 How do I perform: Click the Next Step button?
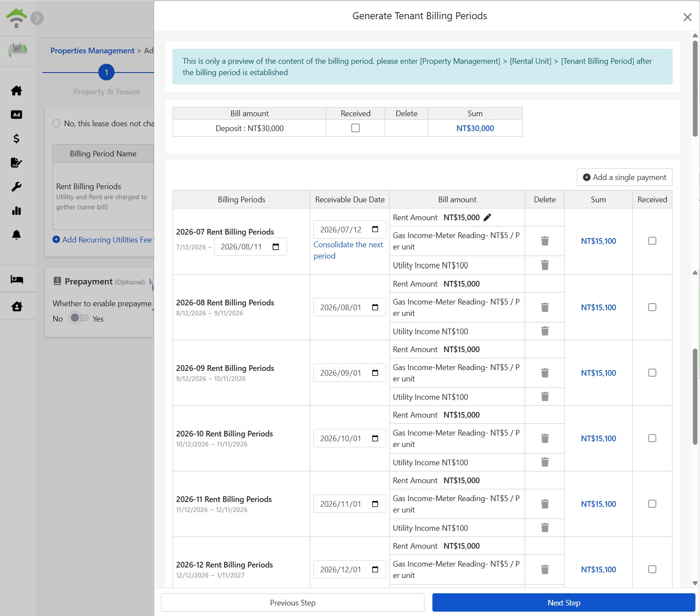tap(564, 602)
